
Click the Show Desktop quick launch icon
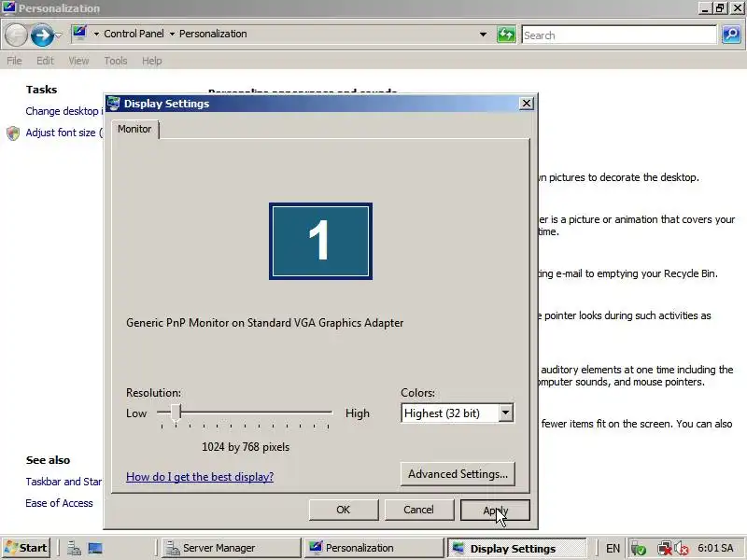pos(95,548)
